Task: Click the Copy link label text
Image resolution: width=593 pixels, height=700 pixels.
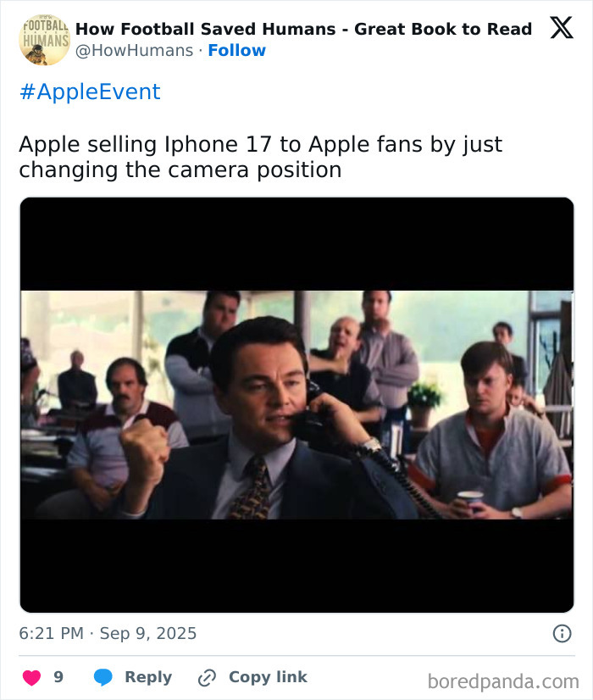Action: click(x=266, y=676)
